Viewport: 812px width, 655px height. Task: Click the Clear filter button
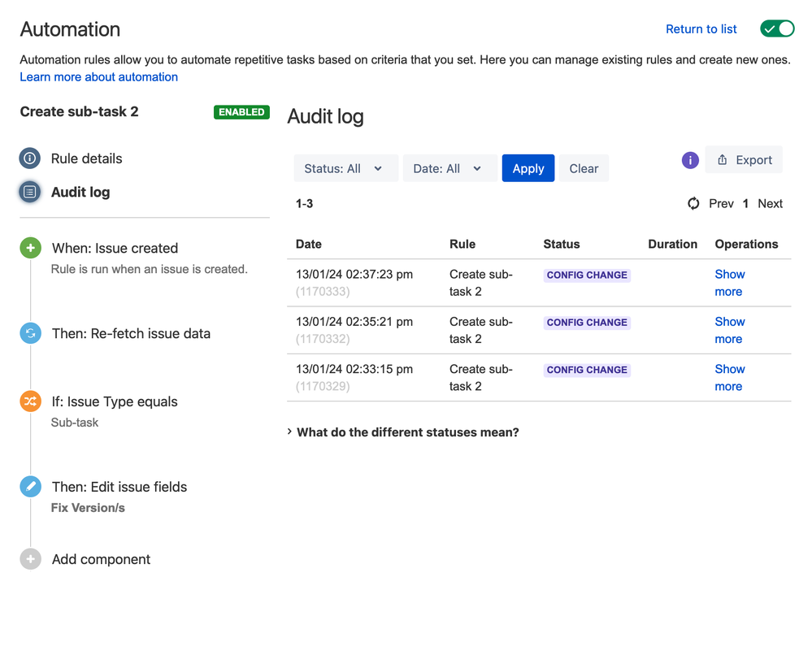[584, 168]
